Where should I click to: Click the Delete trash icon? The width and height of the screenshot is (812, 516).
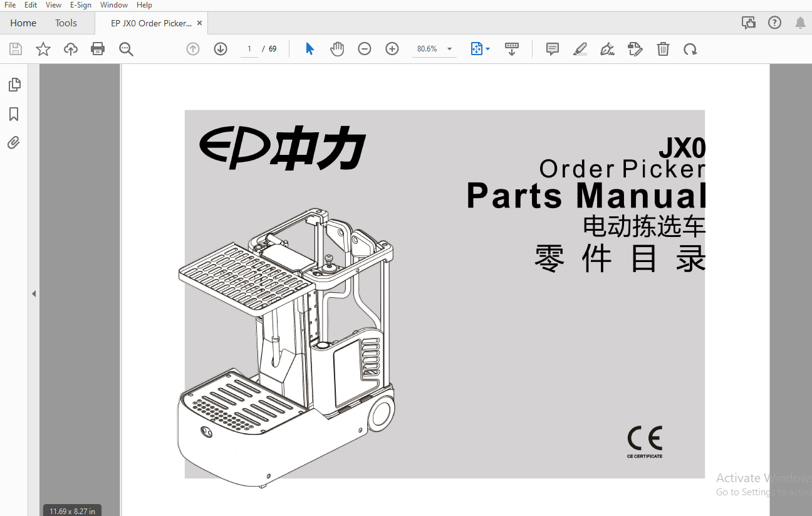pyautogui.click(x=663, y=49)
